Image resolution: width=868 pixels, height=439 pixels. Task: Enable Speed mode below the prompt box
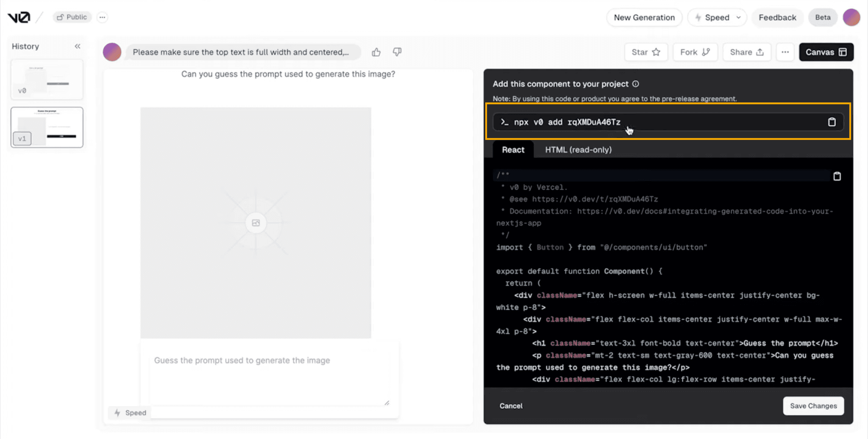coord(129,412)
